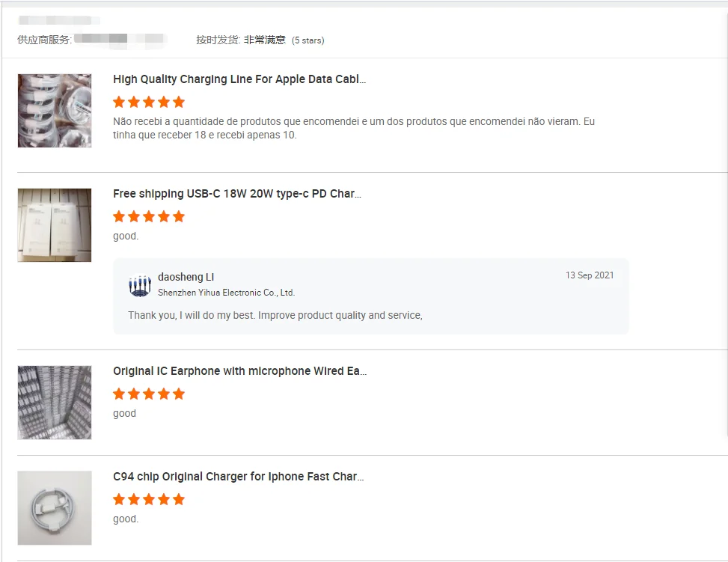Click the supplier reply message text
This screenshot has height=562, width=728.
tap(275, 315)
